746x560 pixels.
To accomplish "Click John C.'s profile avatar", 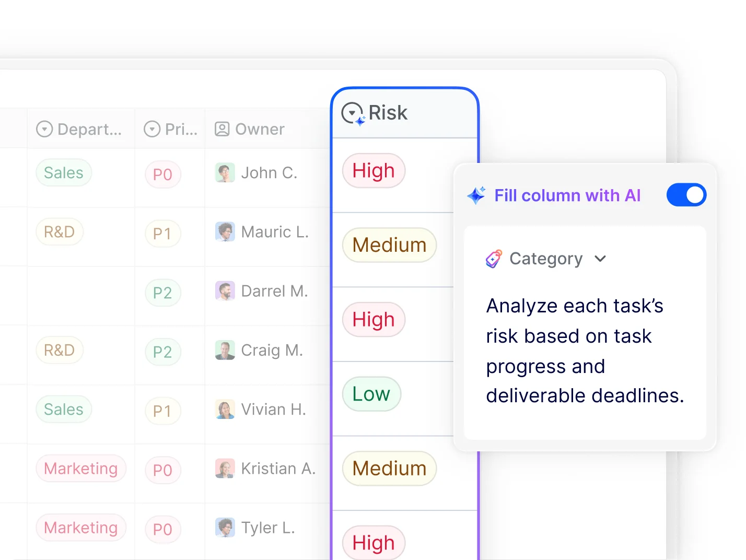I will pos(225,172).
